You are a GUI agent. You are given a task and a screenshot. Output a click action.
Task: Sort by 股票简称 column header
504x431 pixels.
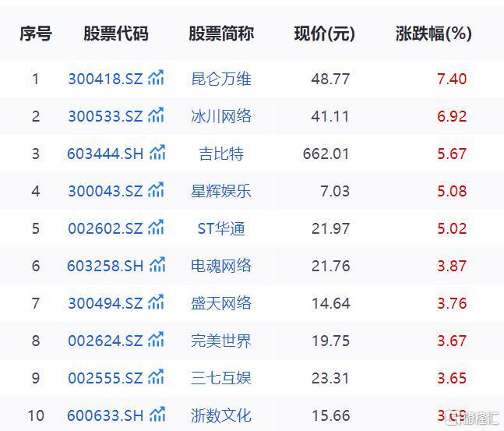(221, 34)
